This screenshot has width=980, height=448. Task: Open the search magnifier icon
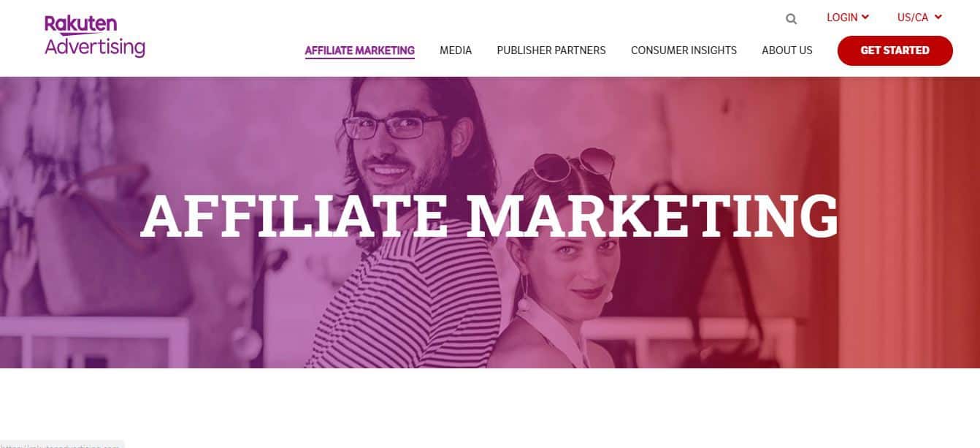coord(791,19)
